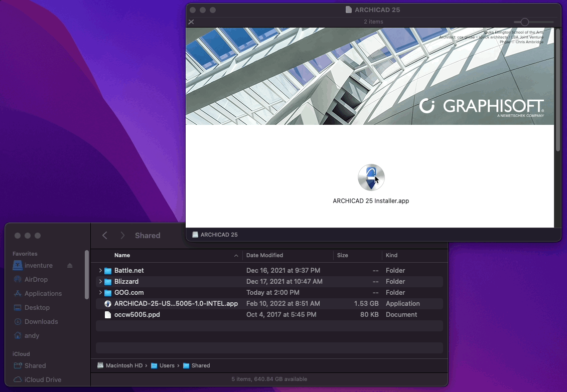
Task: Click ARCHICAD 25 disk in path bar
Action: (215, 235)
